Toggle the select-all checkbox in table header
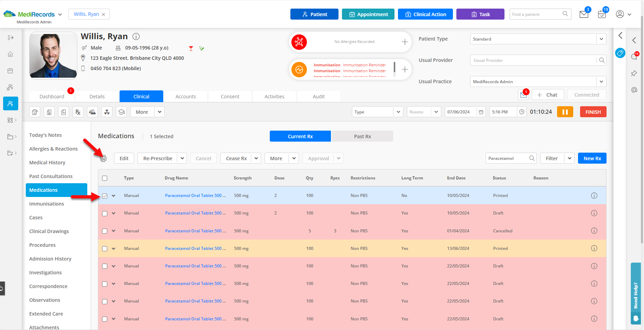Image resolution: width=644 pixels, height=330 pixels. 105,178
